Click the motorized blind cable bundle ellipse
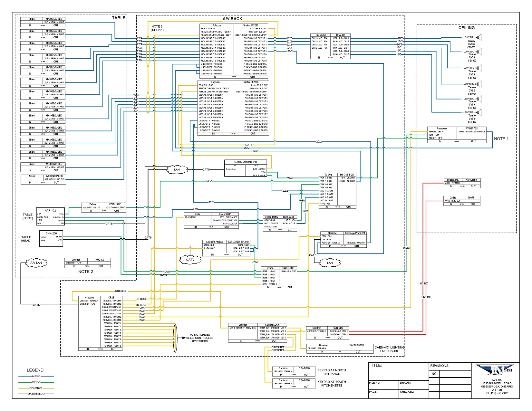 pos(175,338)
